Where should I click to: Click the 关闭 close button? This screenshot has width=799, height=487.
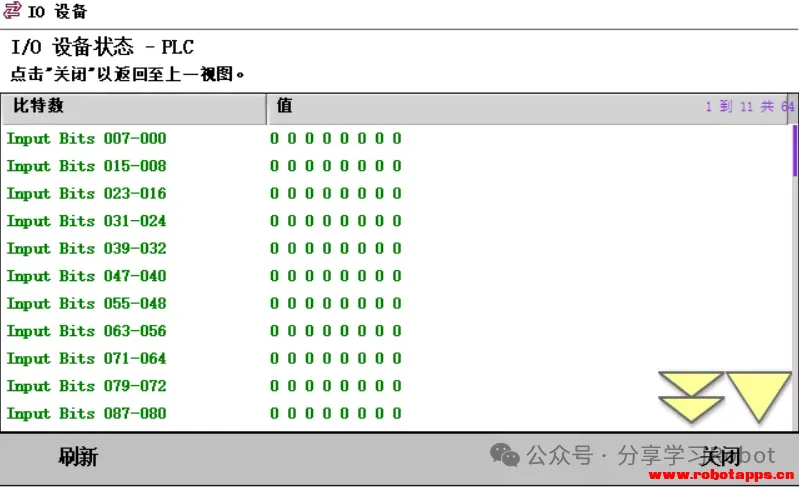(x=720, y=456)
